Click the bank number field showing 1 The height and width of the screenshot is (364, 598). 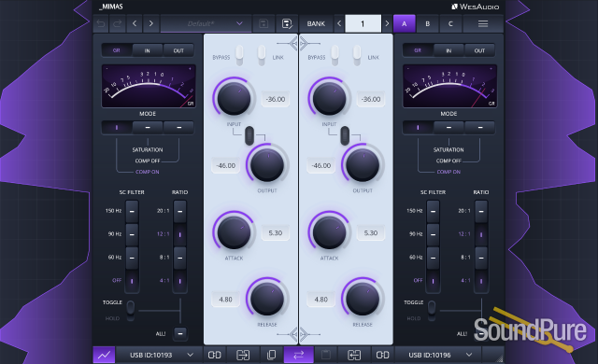363,23
